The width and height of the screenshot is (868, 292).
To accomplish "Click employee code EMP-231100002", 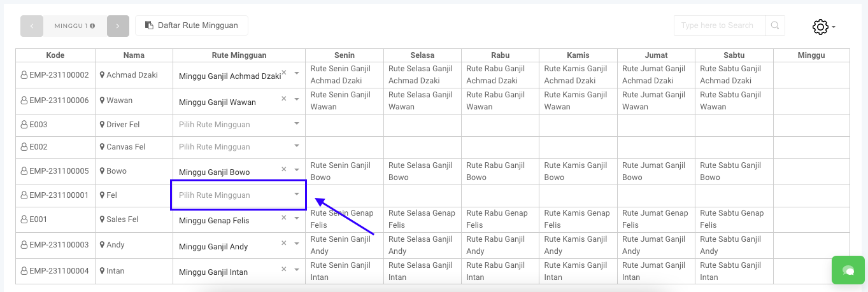I will (x=59, y=75).
